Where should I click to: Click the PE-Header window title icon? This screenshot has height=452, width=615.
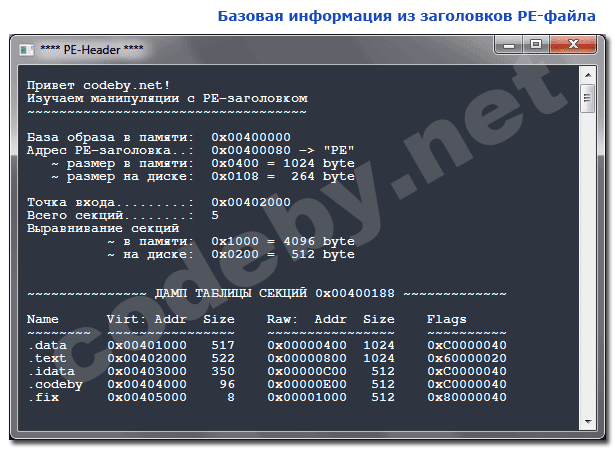(27, 50)
